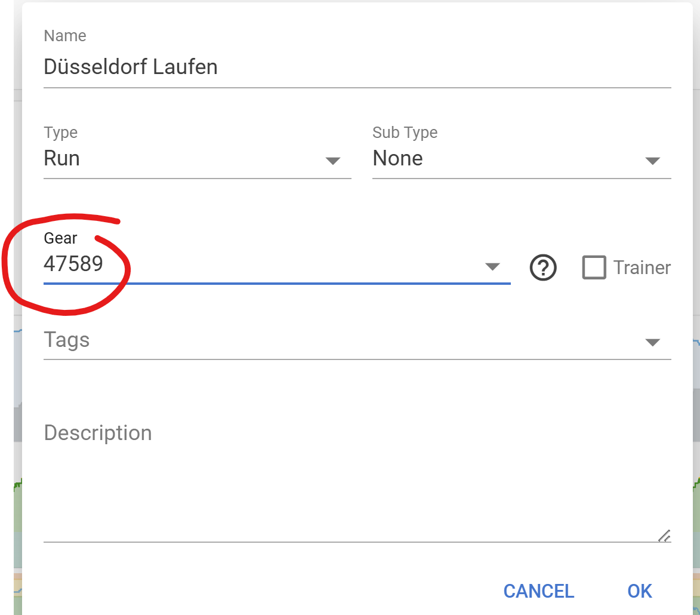This screenshot has height=615, width=700.
Task: Click the Description box resize handle
Action: coord(664,536)
